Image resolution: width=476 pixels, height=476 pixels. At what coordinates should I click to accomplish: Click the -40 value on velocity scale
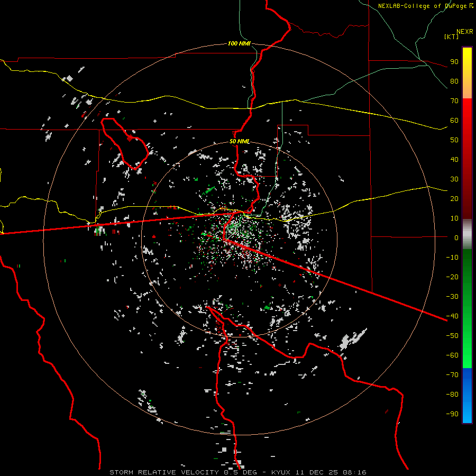452,316
